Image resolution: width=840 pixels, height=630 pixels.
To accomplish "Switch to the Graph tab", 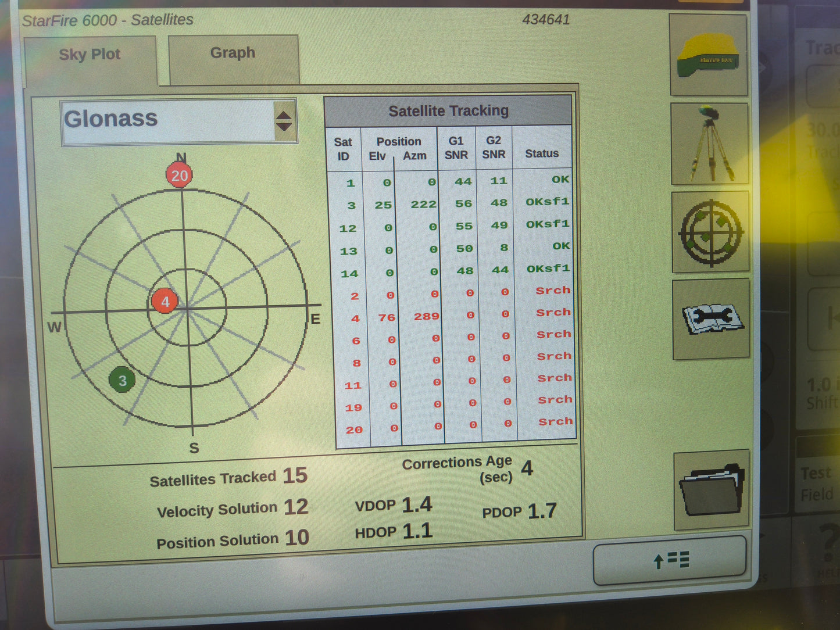I will [x=231, y=53].
